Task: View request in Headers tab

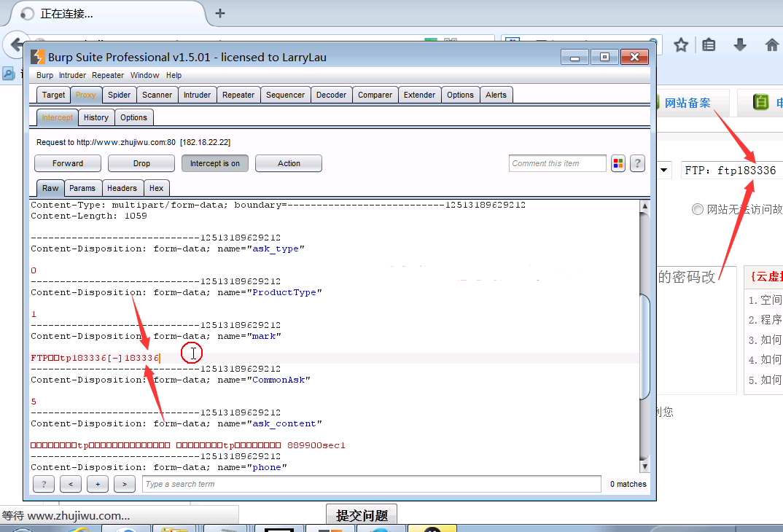Action: pyautogui.click(x=122, y=188)
